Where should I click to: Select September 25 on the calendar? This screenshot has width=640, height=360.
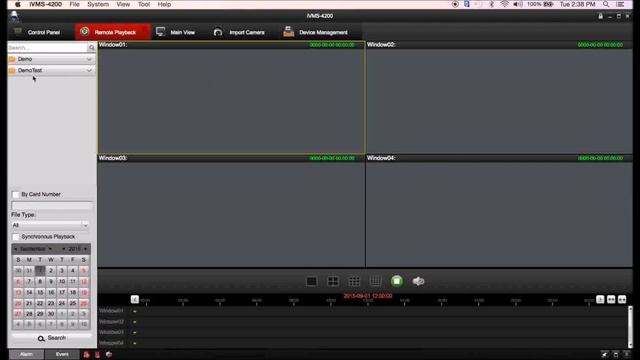73,303
